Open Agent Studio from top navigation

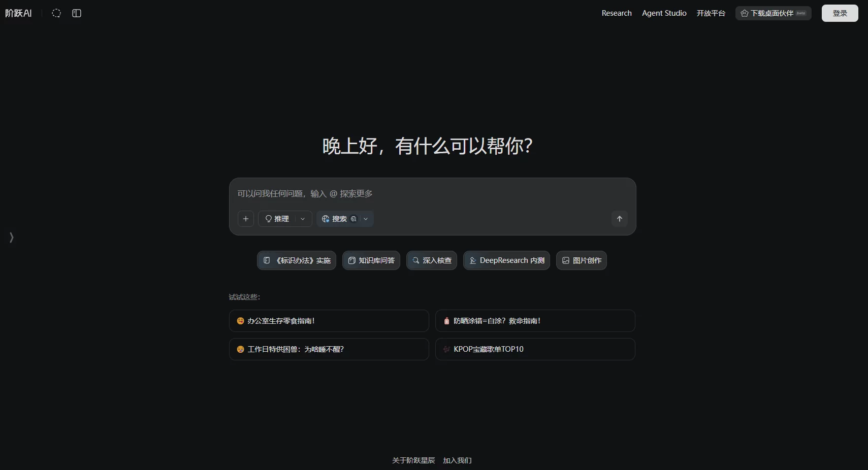tap(664, 13)
